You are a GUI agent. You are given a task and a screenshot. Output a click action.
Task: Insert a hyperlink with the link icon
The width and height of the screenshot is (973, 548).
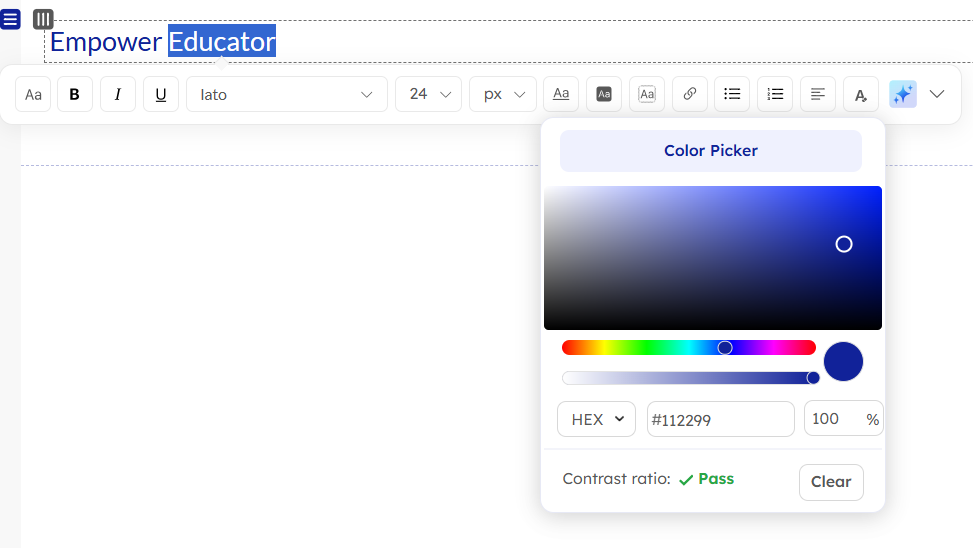pos(690,94)
